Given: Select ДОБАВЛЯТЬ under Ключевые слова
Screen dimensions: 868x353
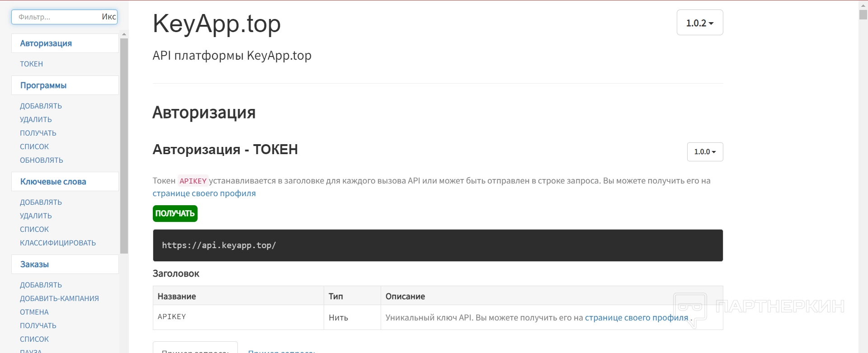Looking at the screenshot, I should click(41, 202).
